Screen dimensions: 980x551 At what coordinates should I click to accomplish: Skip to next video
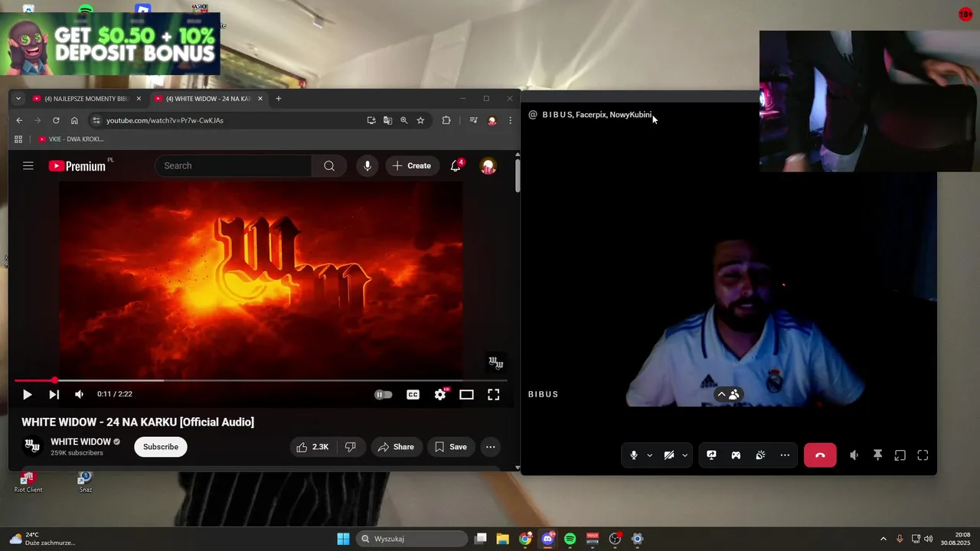pyautogui.click(x=54, y=394)
